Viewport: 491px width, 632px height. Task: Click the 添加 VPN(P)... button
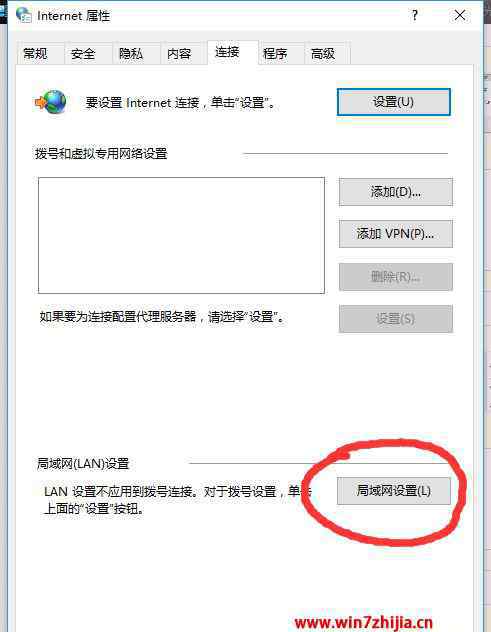coord(395,234)
